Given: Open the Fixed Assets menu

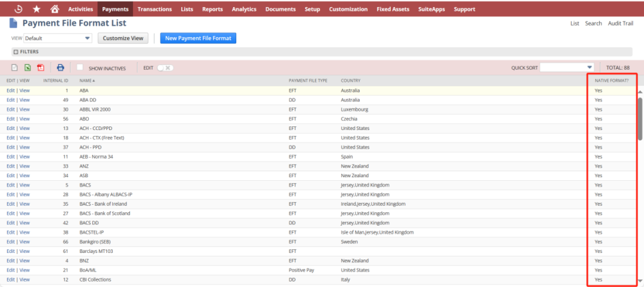Looking at the screenshot, I should pyautogui.click(x=393, y=9).
